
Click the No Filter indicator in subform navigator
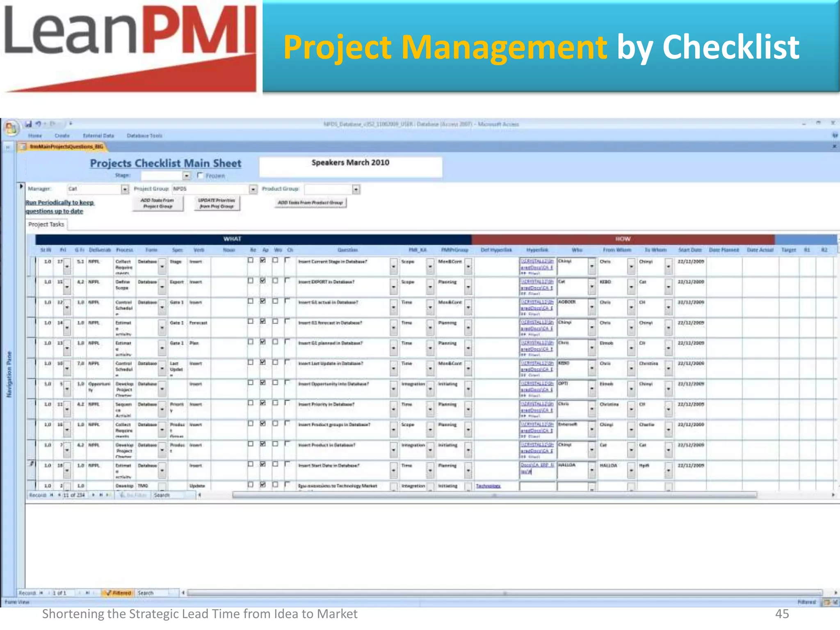(x=132, y=495)
